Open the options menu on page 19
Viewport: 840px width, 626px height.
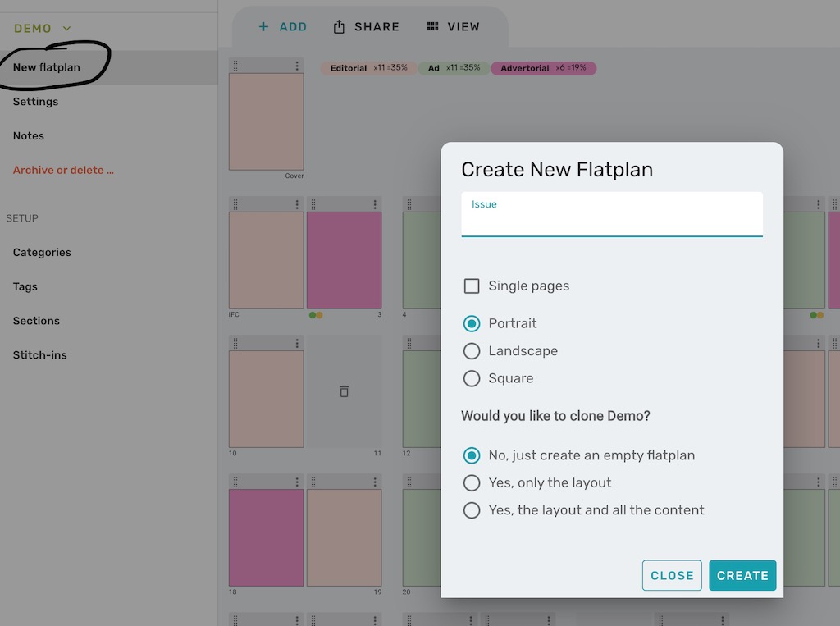[377, 480]
